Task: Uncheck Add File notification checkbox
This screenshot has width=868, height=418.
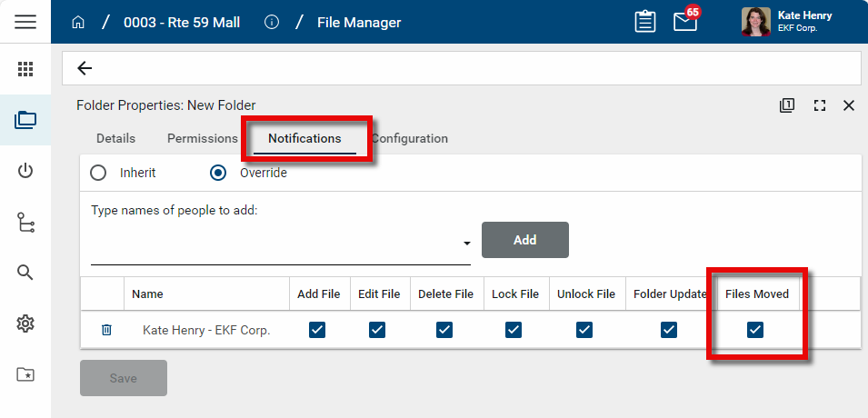Action: [x=317, y=330]
